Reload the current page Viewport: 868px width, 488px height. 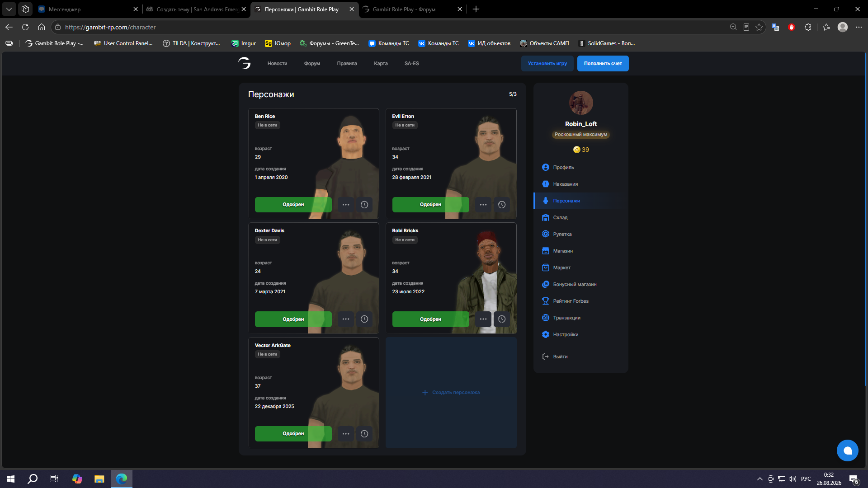point(25,27)
